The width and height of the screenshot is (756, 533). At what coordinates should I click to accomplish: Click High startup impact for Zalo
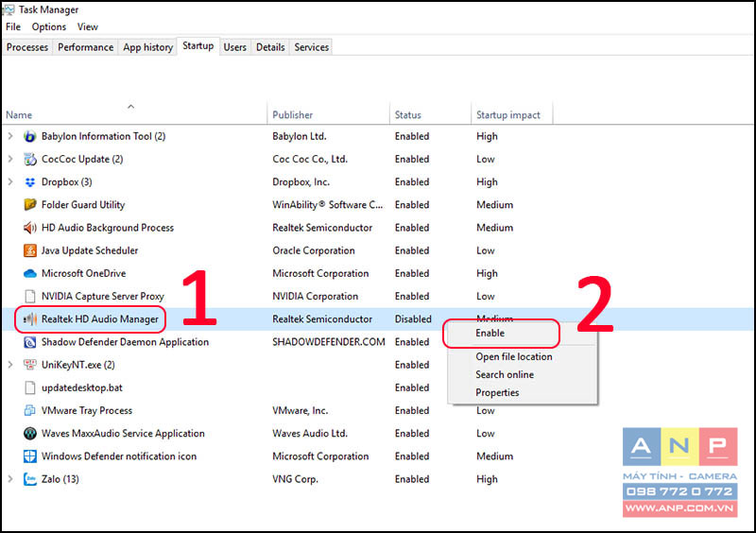point(487,479)
